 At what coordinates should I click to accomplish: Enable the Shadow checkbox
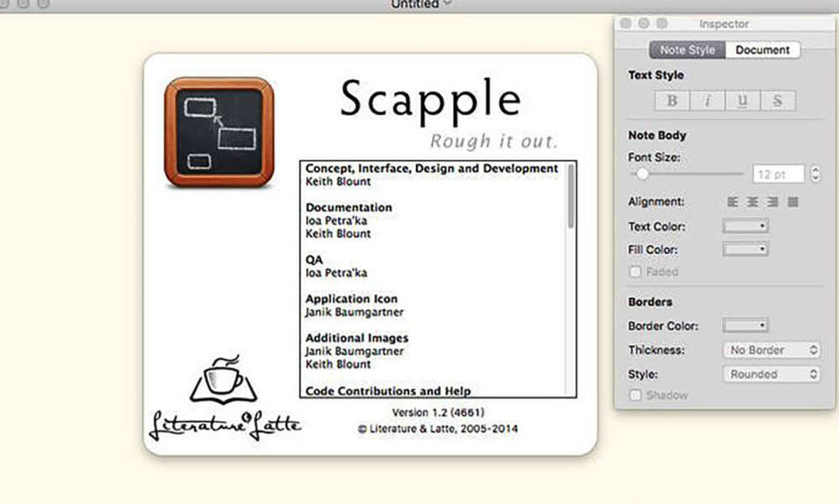click(636, 395)
